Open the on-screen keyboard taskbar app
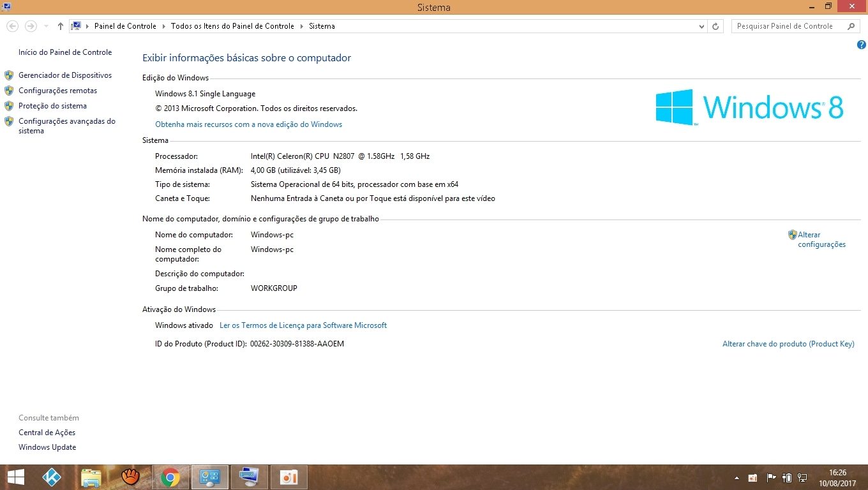The image size is (868, 490). click(x=249, y=477)
